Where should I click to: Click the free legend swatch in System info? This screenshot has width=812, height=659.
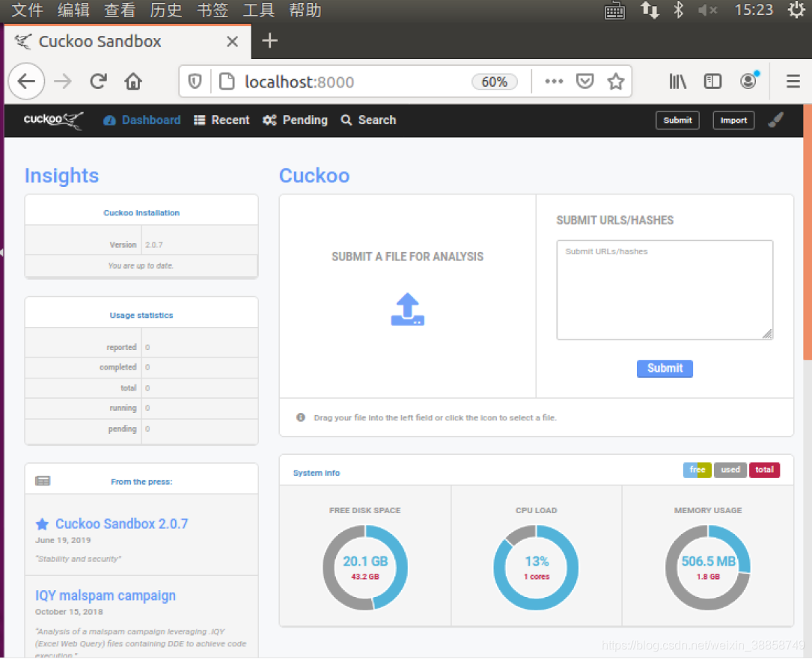point(697,470)
